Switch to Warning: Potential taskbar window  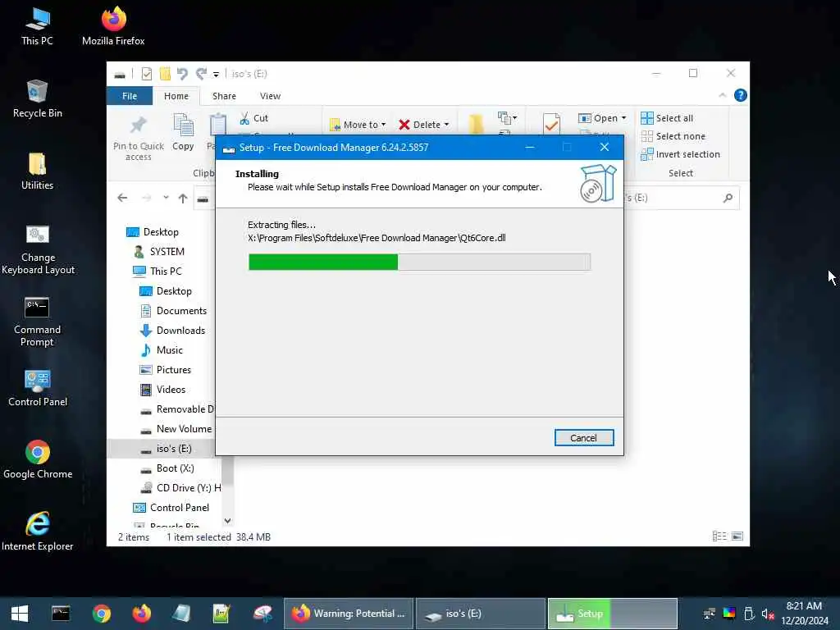(348, 614)
